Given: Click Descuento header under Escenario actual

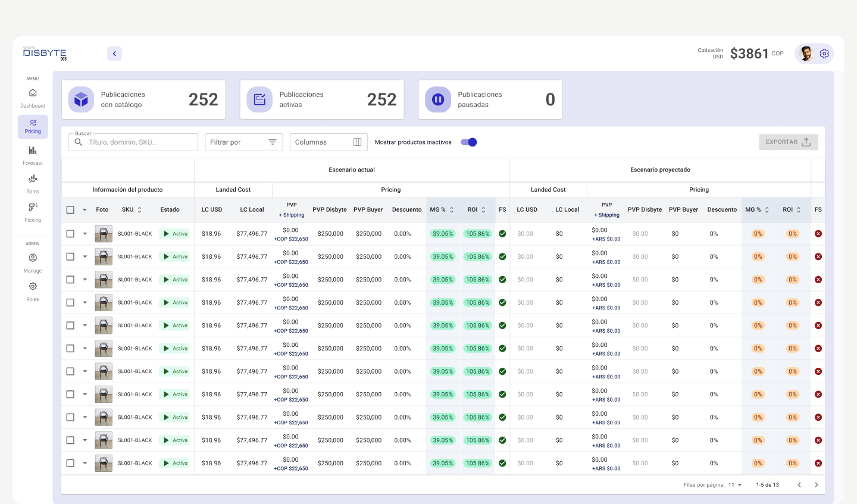Looking at the screenshot, I should coord(407,210).
